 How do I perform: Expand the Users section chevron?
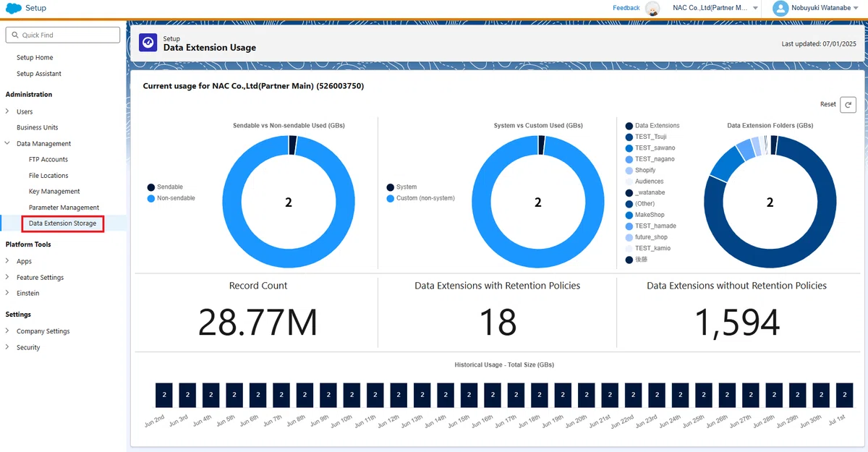point(7,111)
